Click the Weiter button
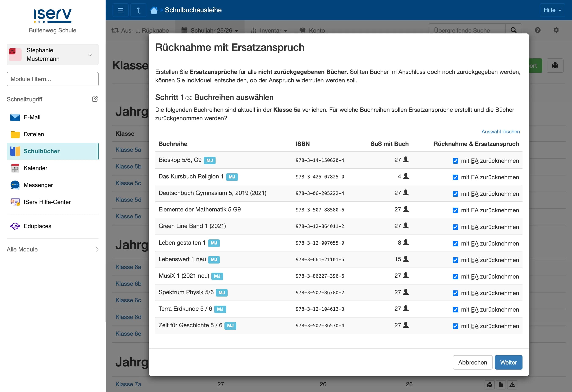The height and width of the screenshot is (392, 572). click(509, 362)
